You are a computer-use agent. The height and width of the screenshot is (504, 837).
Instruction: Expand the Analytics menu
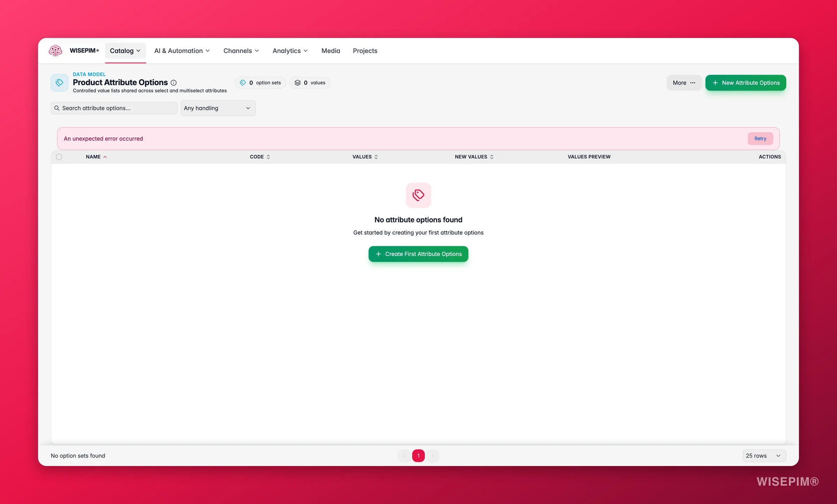coord(290,51)
